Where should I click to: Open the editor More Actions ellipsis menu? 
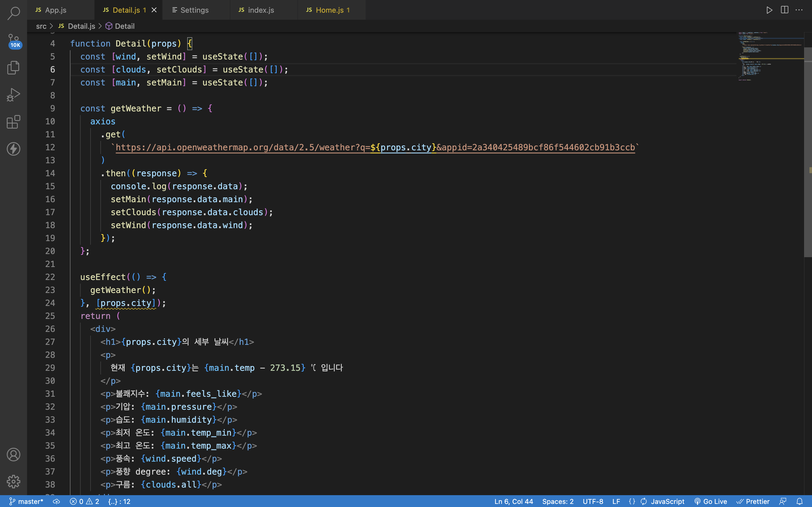pyautogui.click(x=799, y=10)
